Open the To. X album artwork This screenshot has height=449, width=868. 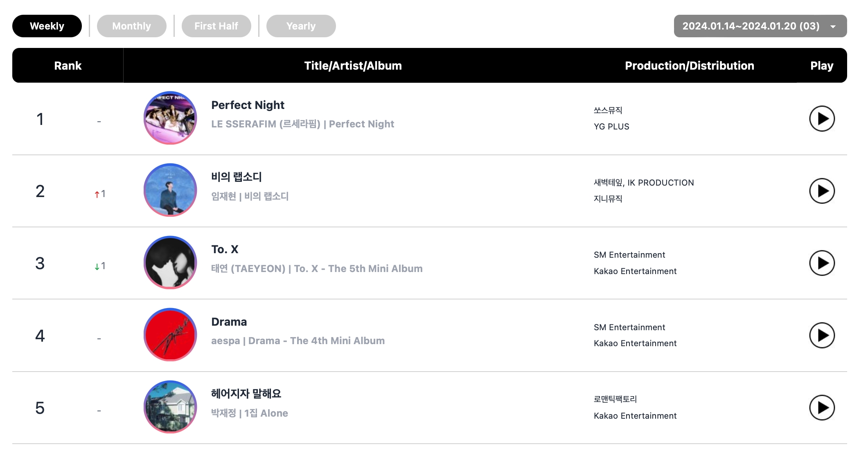[x=170, y=263]
